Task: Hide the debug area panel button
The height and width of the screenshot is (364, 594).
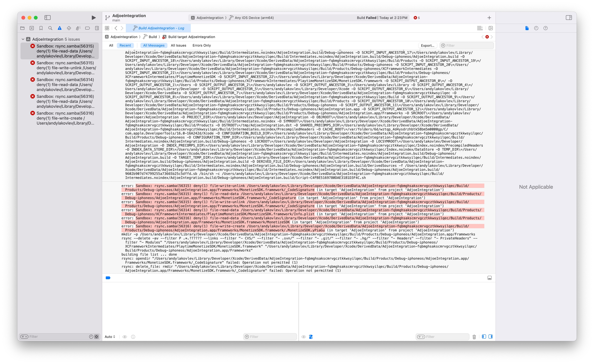Action: (490, 278)
